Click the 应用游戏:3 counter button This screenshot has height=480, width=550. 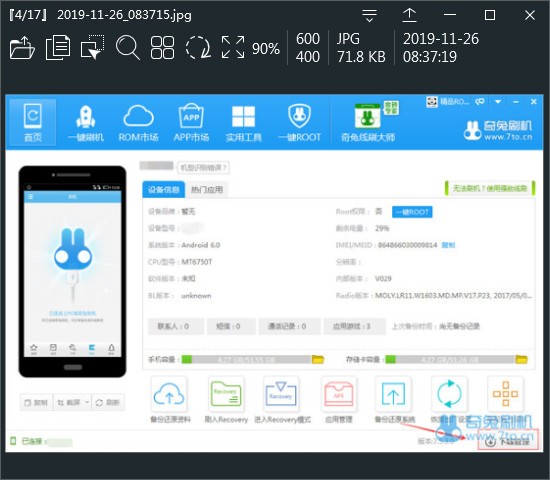click(x=355, y=326)
